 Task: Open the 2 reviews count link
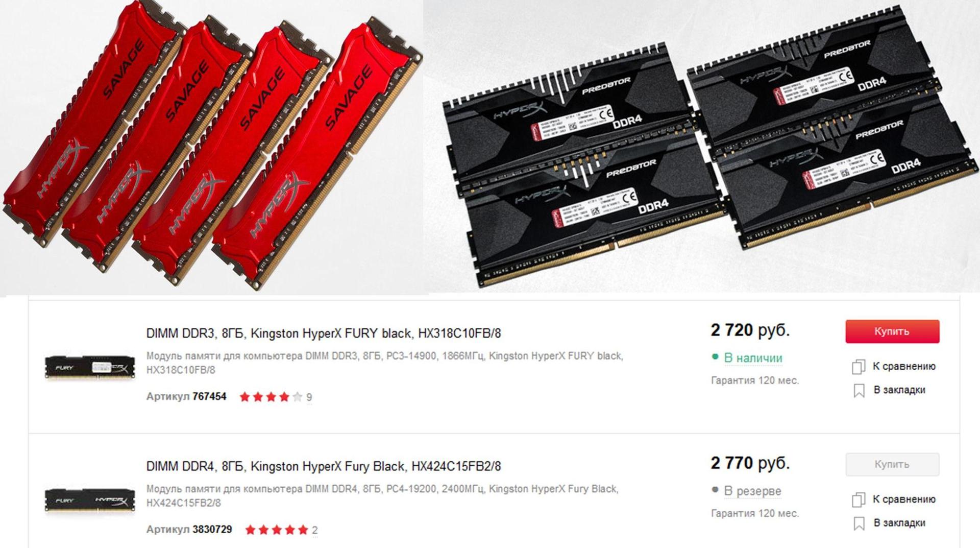[x=314, y=530]
